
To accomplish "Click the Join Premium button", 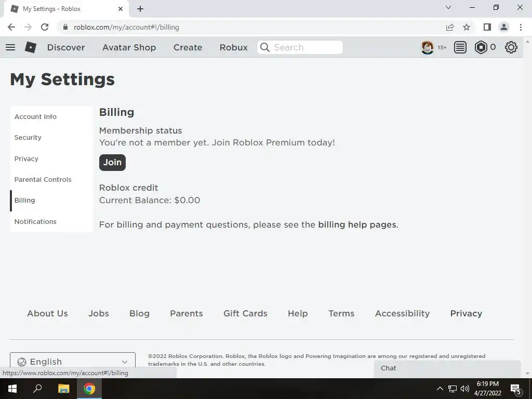I will coord(112,163).
